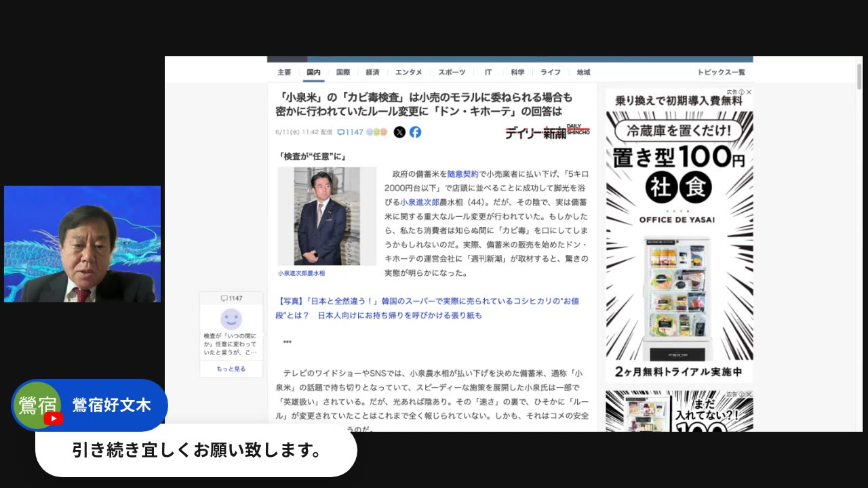Image resolution: width=868 pixels, height=488 pixels.
Task: Open トピックス一覧 link
Action: (x=721, y=73)
